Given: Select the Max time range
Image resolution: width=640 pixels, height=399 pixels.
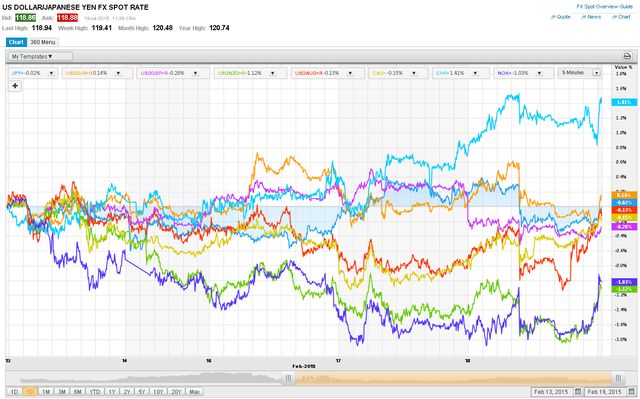Looking at the screenshot, I should (194, 392).
